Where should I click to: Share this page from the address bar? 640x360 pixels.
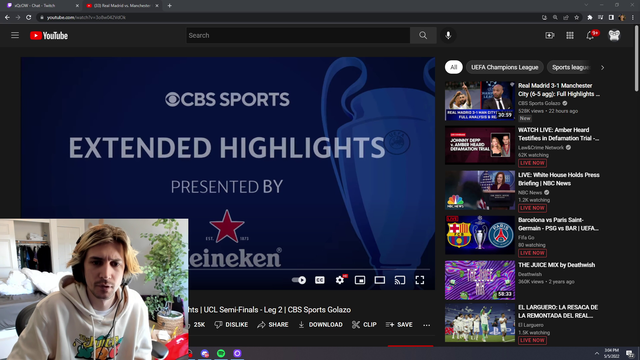(566, 18)
